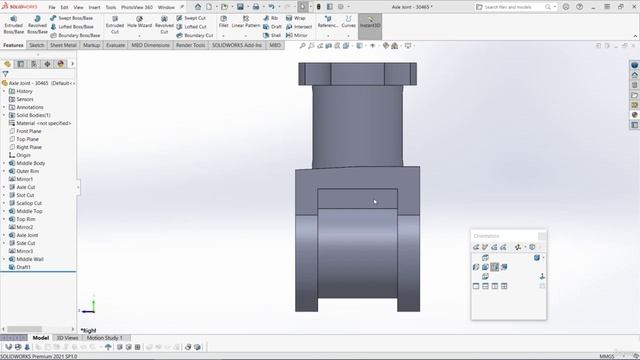Switch to the Sheet Metal tab

point(63,45)
